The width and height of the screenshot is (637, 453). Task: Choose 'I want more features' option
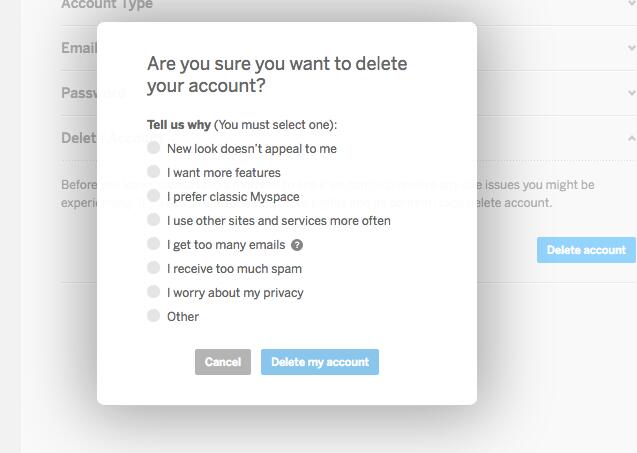pos(154,171)
